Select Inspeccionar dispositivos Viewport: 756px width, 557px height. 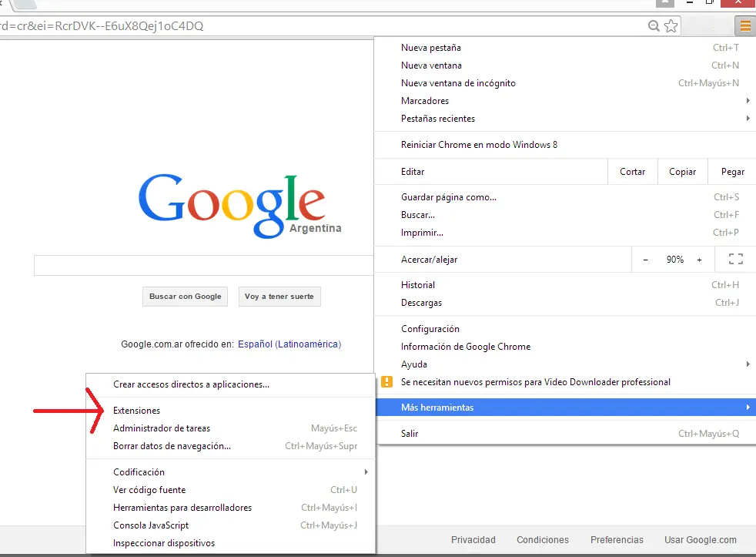click(x=230, y=543)
